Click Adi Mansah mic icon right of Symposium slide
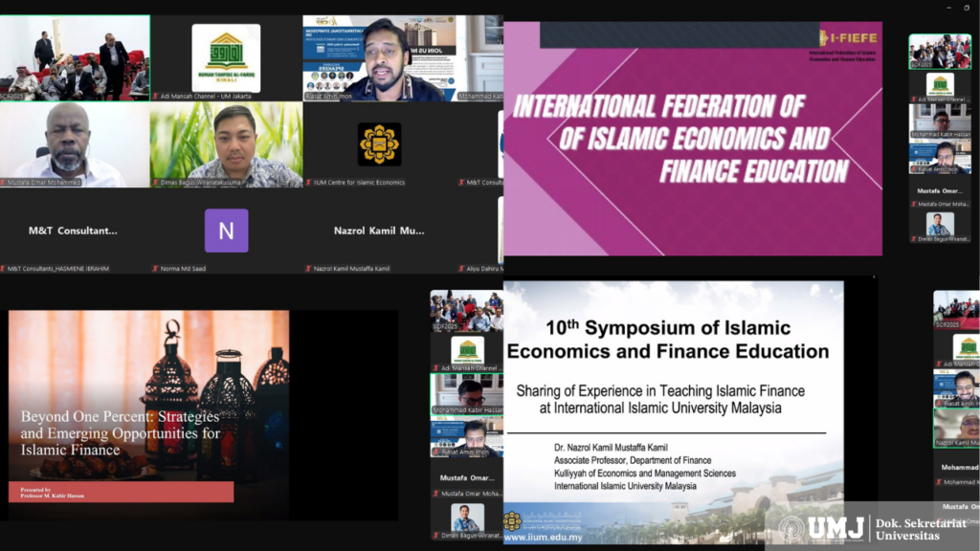 [939, 364]
